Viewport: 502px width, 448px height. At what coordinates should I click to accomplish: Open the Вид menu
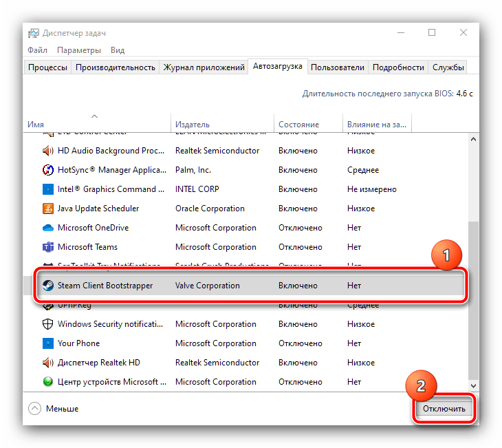(x=118, y=50)
